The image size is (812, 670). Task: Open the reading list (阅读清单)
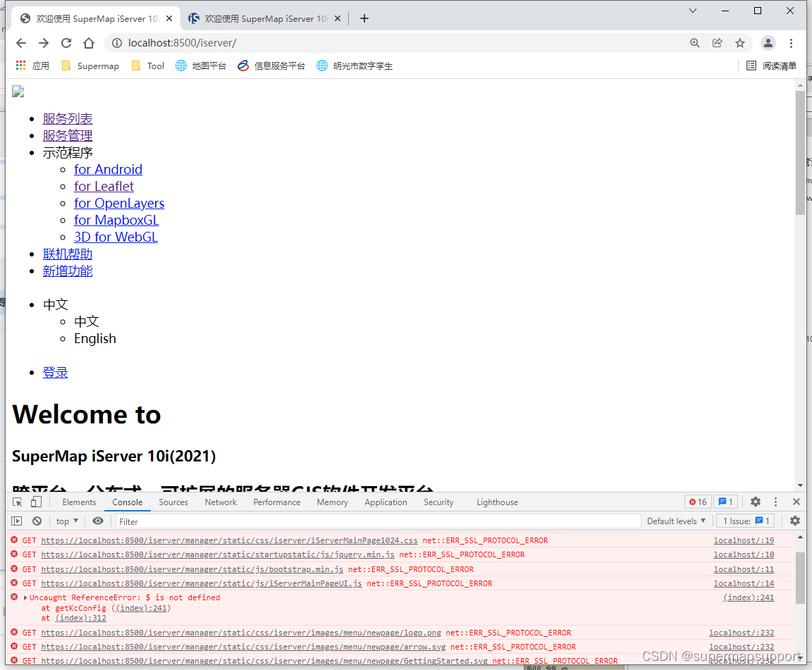[x=771, y=66]
